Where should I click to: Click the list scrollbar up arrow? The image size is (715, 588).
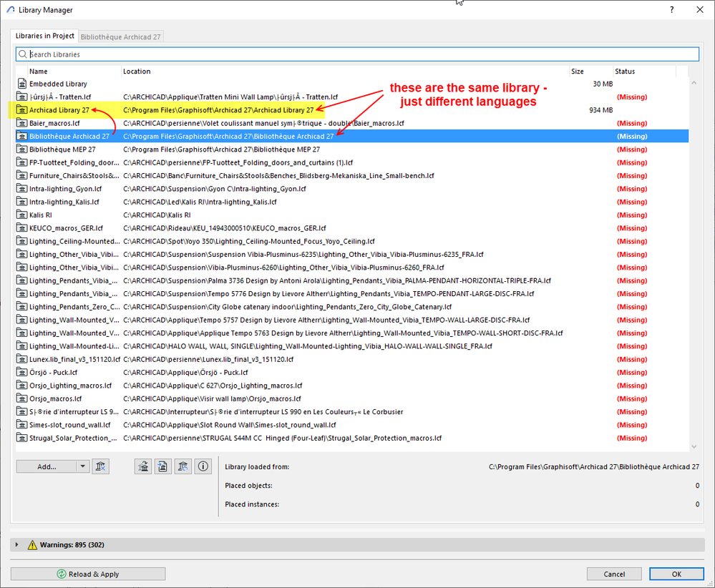click(x=694, y=82)
